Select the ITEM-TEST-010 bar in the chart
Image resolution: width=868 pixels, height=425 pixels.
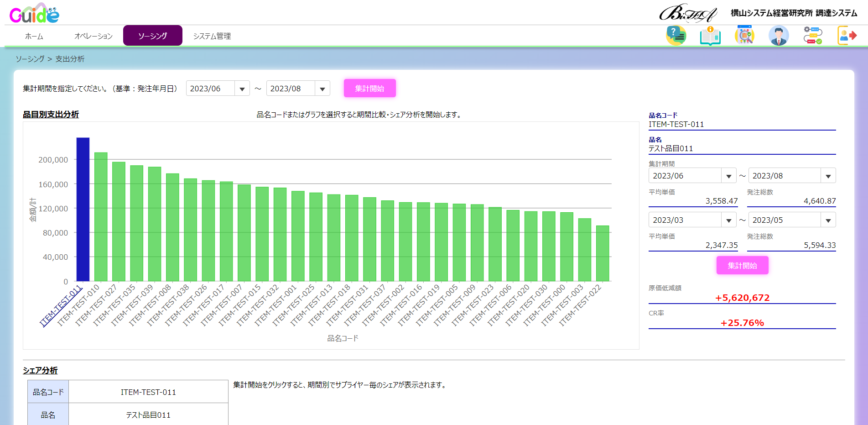(x=101, y=217)
